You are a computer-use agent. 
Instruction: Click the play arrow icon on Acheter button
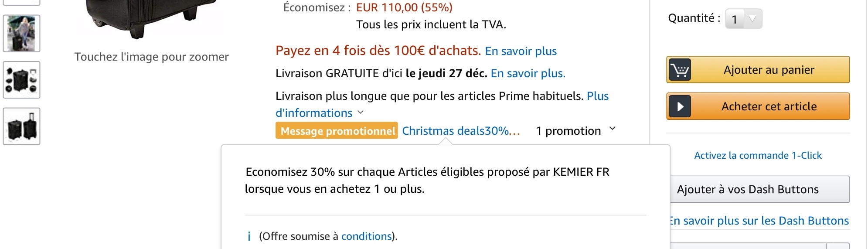[x=680, y=106]
